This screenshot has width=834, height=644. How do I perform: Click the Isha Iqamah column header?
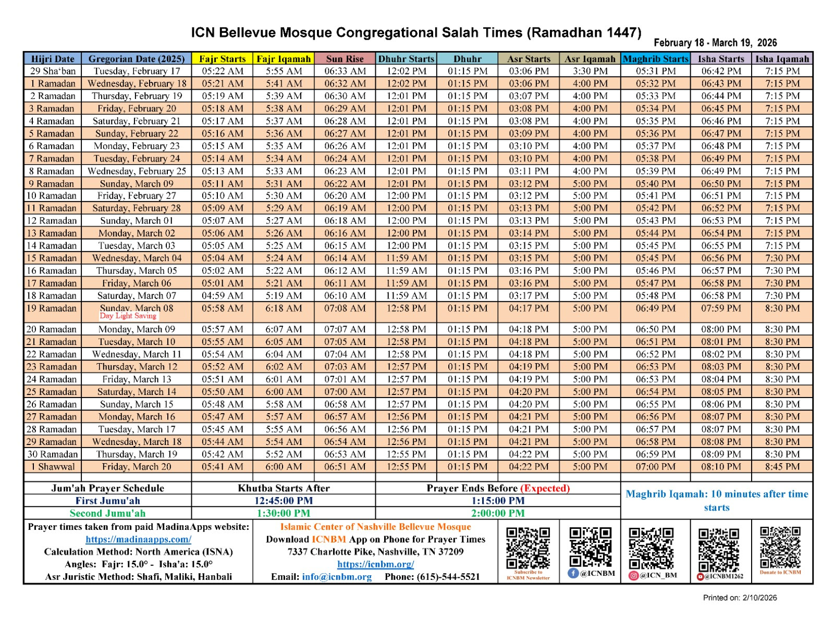(782, 59)
